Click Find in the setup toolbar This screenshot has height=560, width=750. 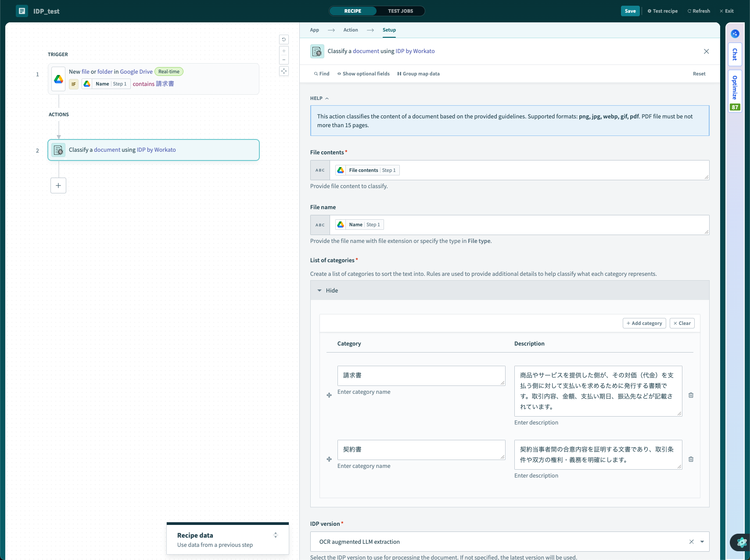[x=322, y=74]
